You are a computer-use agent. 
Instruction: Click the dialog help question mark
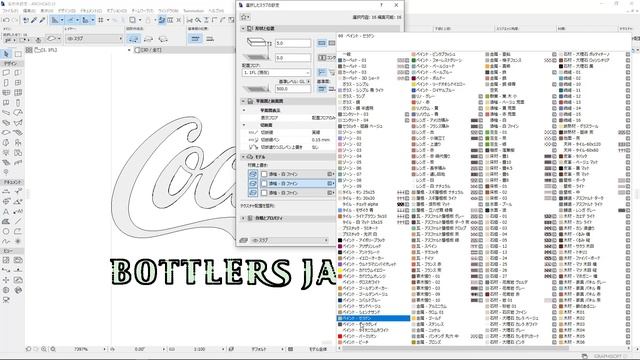(x=382, y=5)
